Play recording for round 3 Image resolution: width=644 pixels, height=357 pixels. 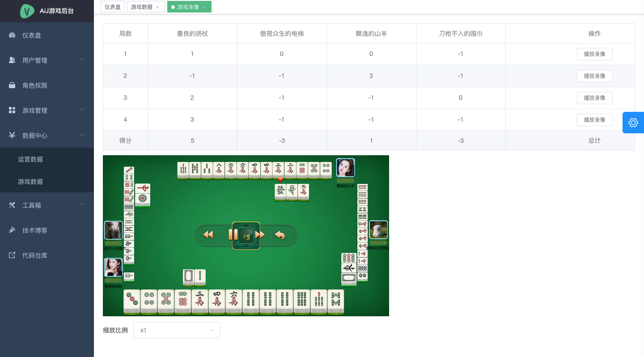point(594,98)
